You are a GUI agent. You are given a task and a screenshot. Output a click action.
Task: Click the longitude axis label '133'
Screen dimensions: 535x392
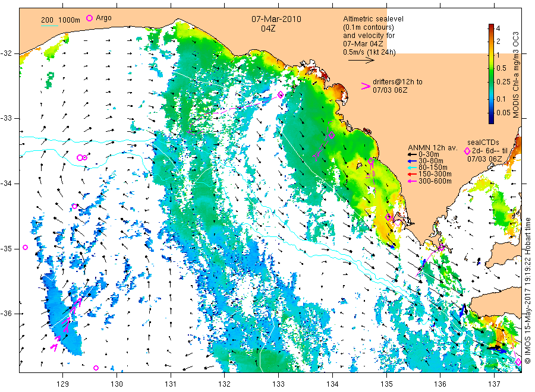coord(278,384)
